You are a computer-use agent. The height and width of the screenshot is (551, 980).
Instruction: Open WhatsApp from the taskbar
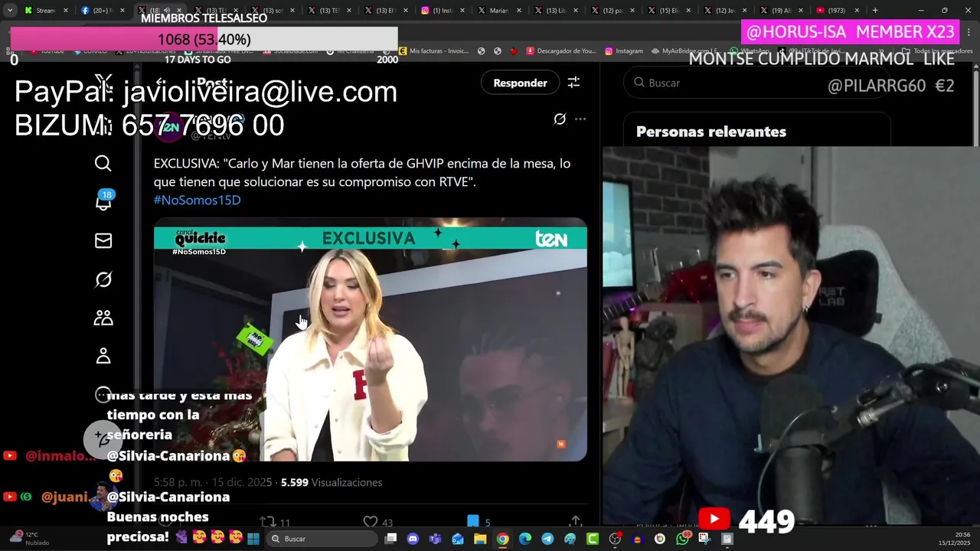pyautogui.click(x=682, y=539)
